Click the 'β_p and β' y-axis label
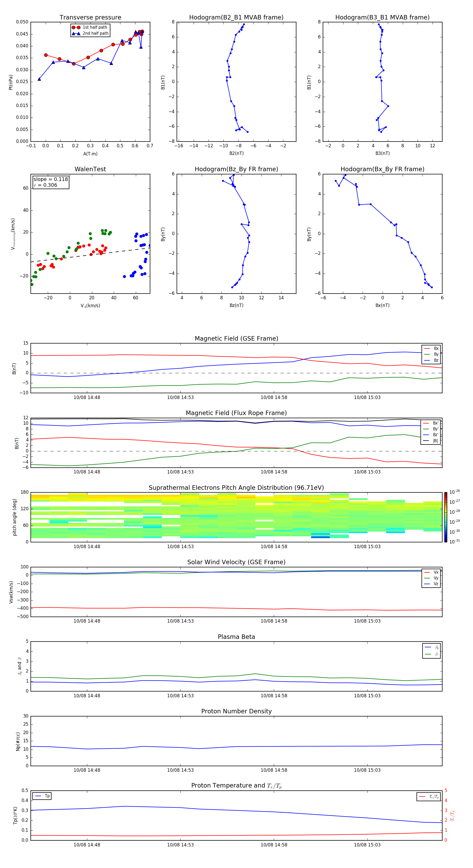The height and width of the screenshot is (868, 473). click(x=19, y=666)
